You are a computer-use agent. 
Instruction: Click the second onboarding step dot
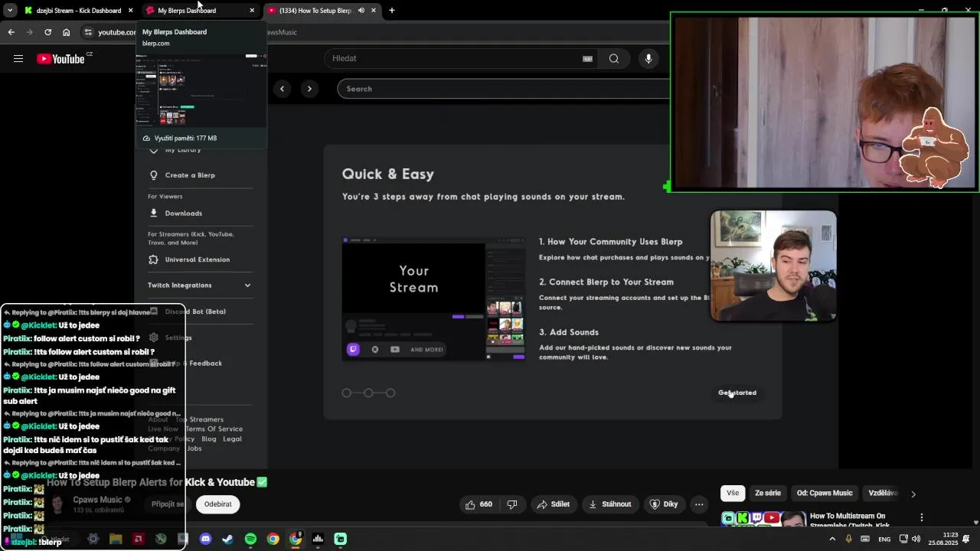(x=368, y=393)
